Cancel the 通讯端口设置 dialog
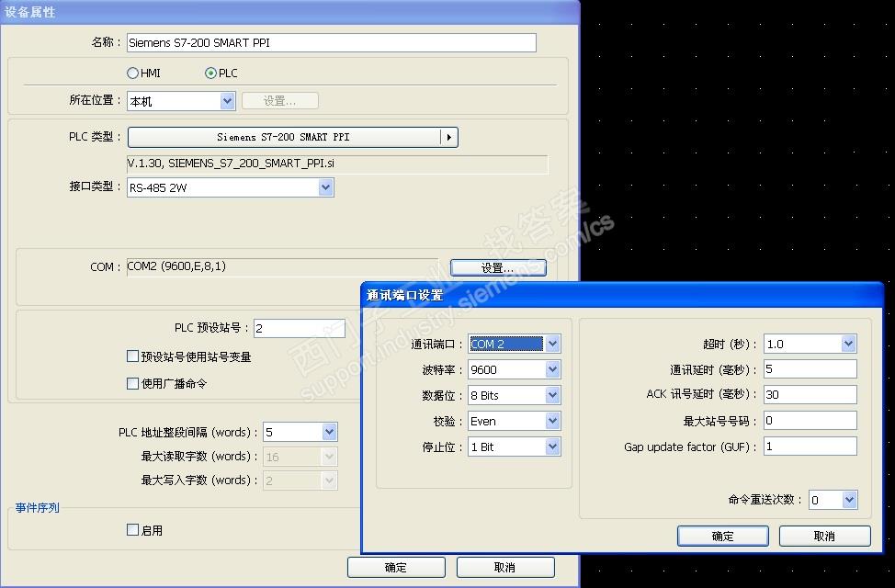 click(x=824, y=536)
